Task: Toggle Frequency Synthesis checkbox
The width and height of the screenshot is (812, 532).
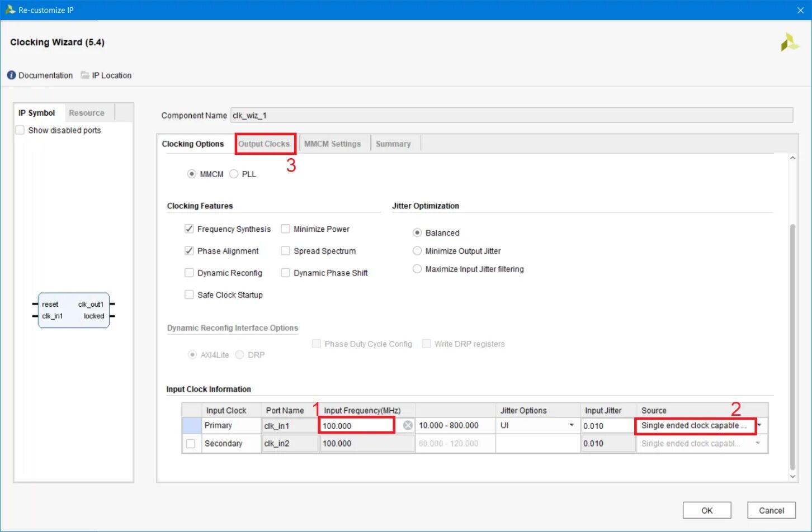Action: tap(189, 229)
